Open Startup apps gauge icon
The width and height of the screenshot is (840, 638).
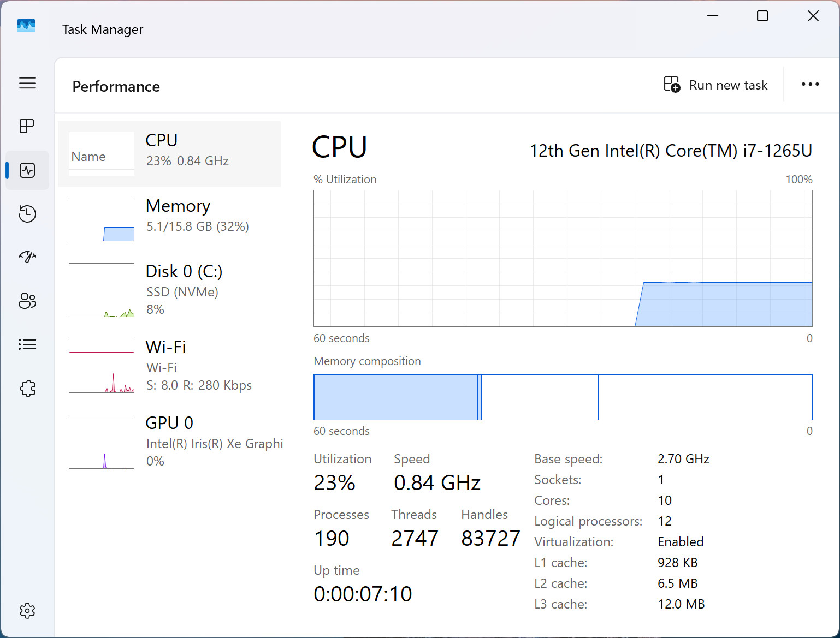coord(27,257)
